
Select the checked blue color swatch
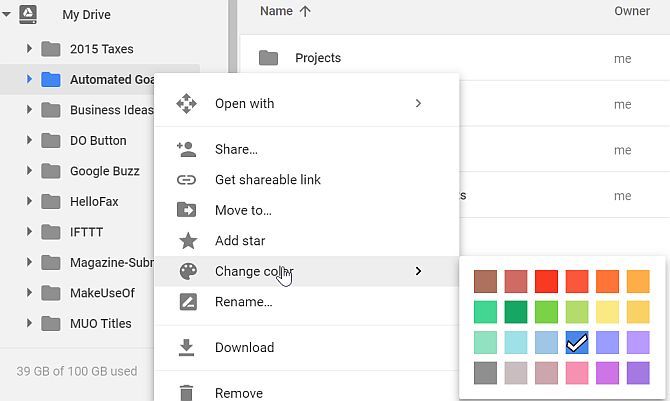click(x=577, y=343)
